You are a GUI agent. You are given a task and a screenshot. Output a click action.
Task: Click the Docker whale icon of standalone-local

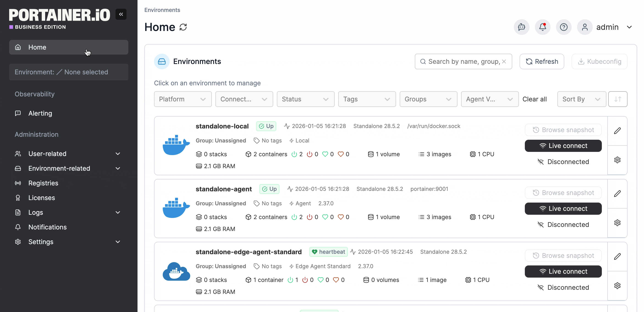176,145
